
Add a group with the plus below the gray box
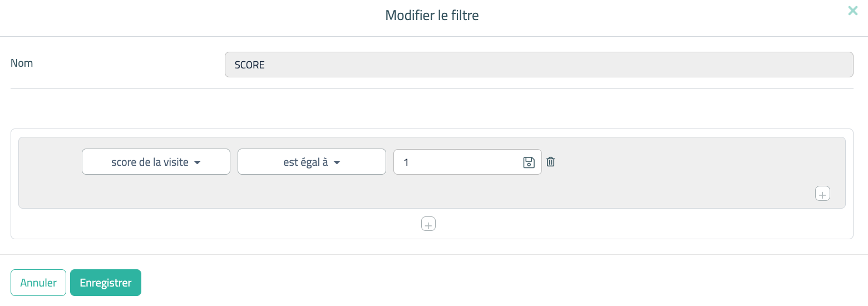point(428,224)
